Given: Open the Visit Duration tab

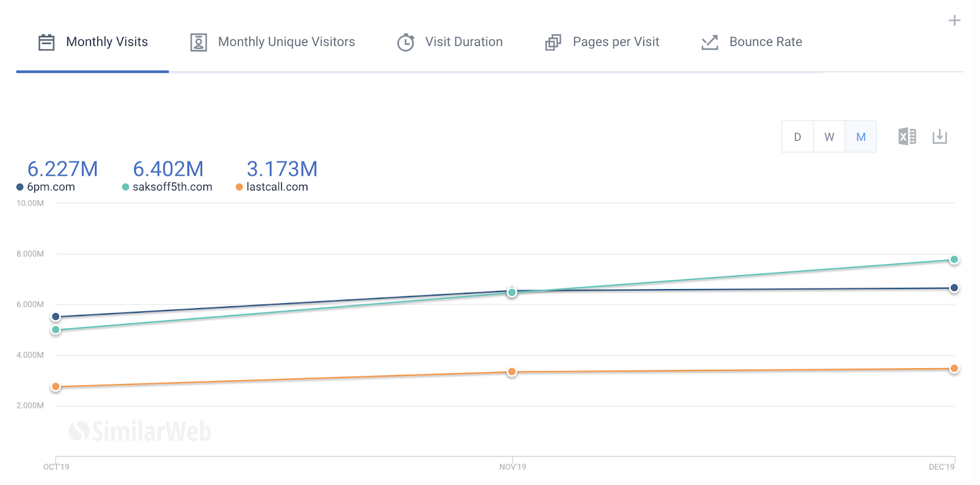Looking at the screenshot, I should point(450,42).
